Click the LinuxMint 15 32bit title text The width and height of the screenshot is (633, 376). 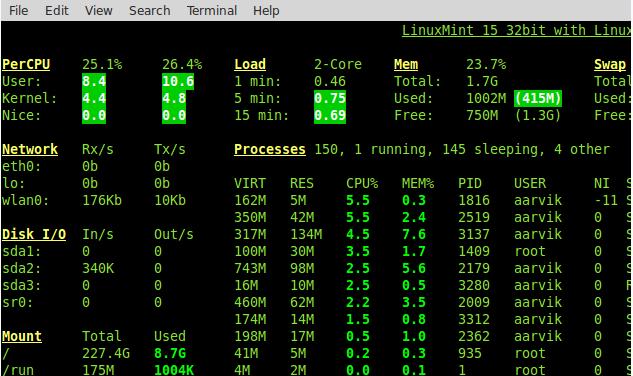pos(517,31)
